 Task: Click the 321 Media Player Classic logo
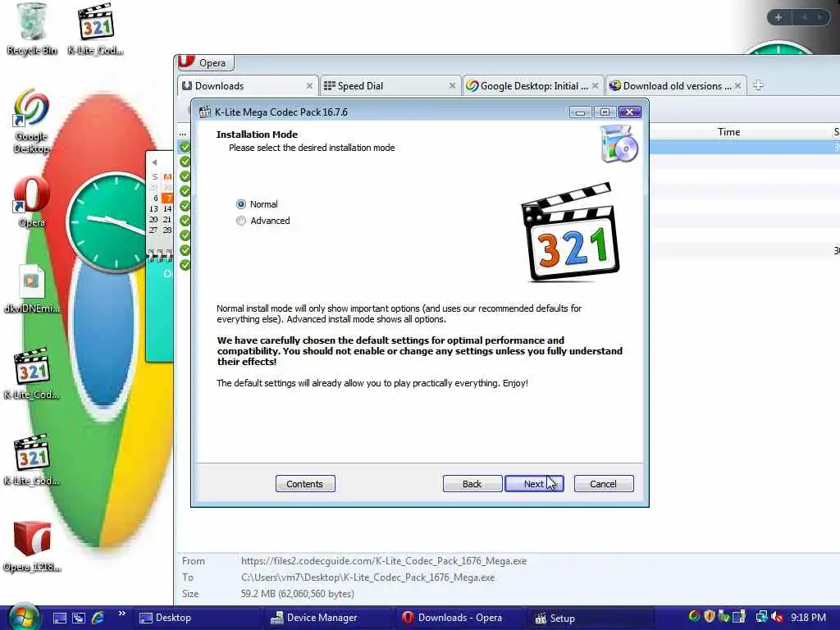569,232
